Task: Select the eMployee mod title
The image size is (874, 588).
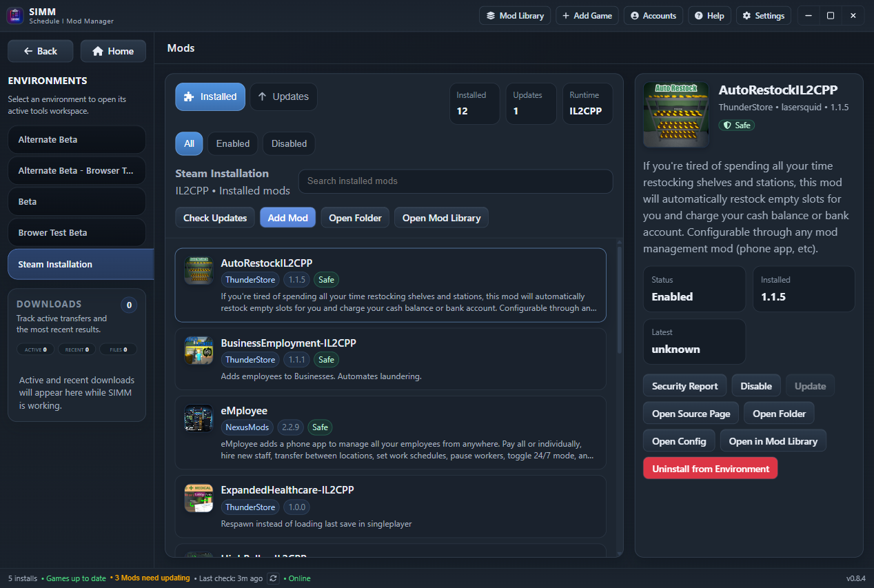Action: (244, 411)
